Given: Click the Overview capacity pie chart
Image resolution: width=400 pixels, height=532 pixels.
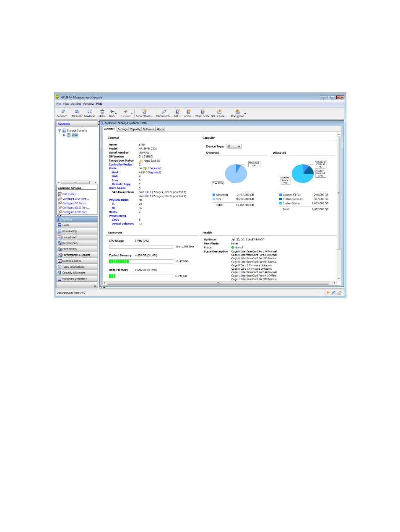Looking at the screenshot, I should point(236,173).
